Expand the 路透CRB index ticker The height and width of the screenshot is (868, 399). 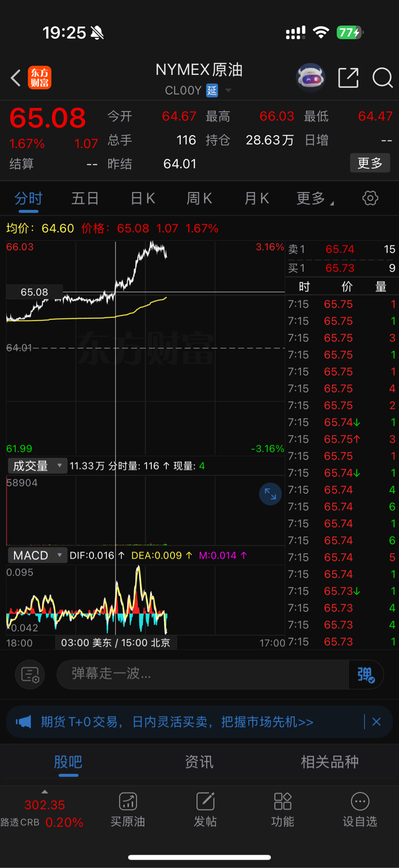coord(45,792)
